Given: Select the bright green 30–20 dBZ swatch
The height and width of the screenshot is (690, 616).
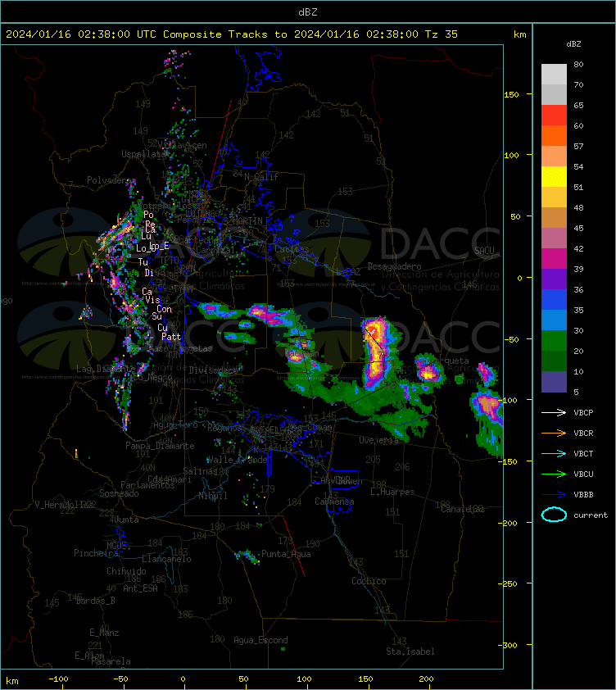Looking at the screenshot, I should point(554,340).
